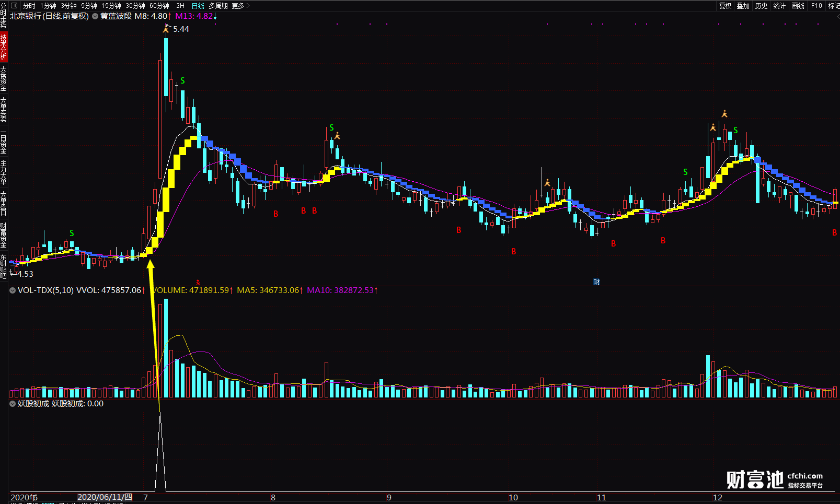The image size is (840, 504).
Task: Click the green S signal near 5.44 peak
Action: tap(182, 81)
